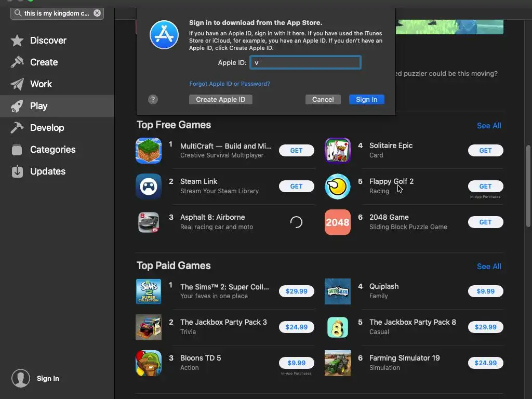
Task: Open Farming Simulator 19 title text
Action: click(404, 358)
